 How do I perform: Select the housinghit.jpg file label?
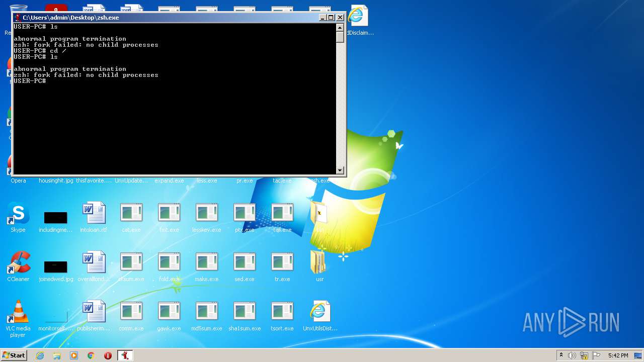(x=56, y=180)
